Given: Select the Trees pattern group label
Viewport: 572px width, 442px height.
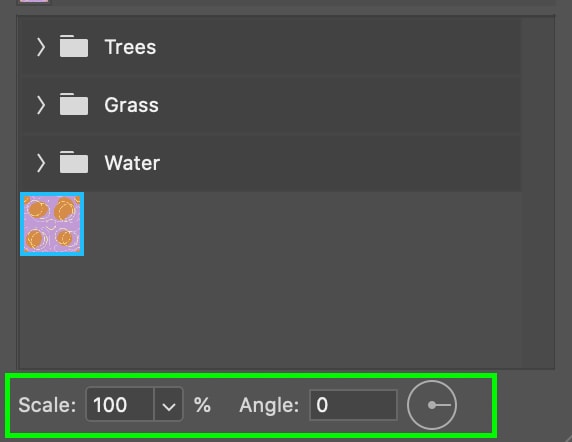Looking at the screenshot, I should click(x=130, y=47).
